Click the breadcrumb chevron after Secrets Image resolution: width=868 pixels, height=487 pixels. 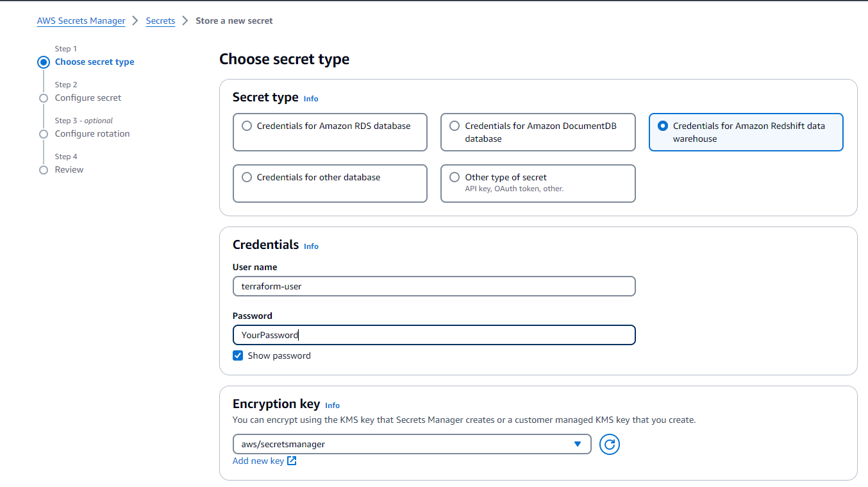(x=185, y=21)
